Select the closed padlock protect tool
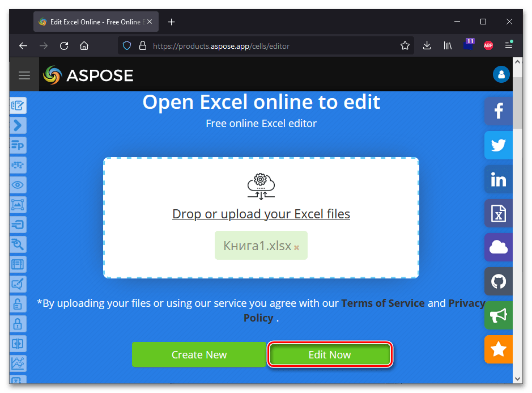532x393 pixels. [18, 324]
